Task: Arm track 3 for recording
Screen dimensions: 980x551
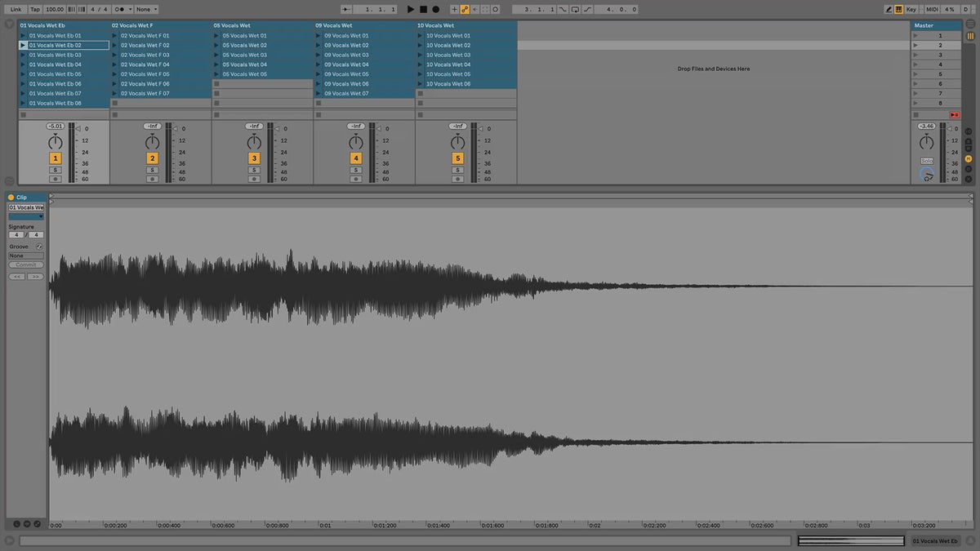Action: click(x=254, y=179)
